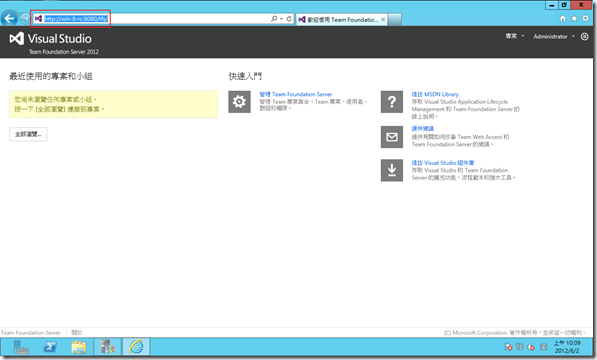Click the network tray icon
The width and height of the screenshot is (597, 360).
coord(519,347)
